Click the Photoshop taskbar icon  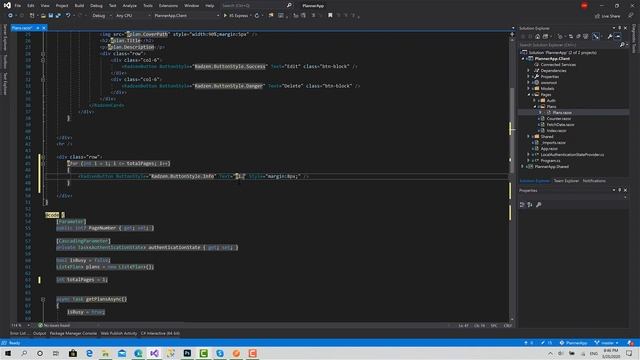[187, 353]
